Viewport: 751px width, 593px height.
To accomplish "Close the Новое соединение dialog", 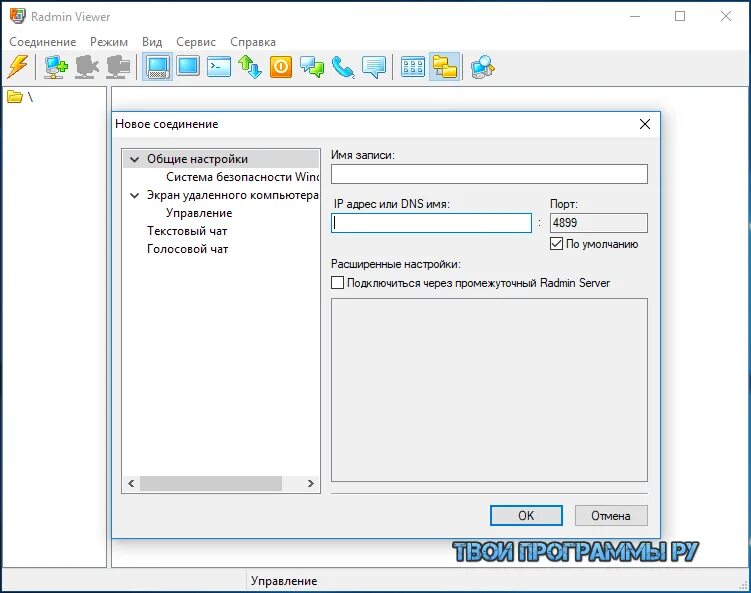I will tap(645, 124).
